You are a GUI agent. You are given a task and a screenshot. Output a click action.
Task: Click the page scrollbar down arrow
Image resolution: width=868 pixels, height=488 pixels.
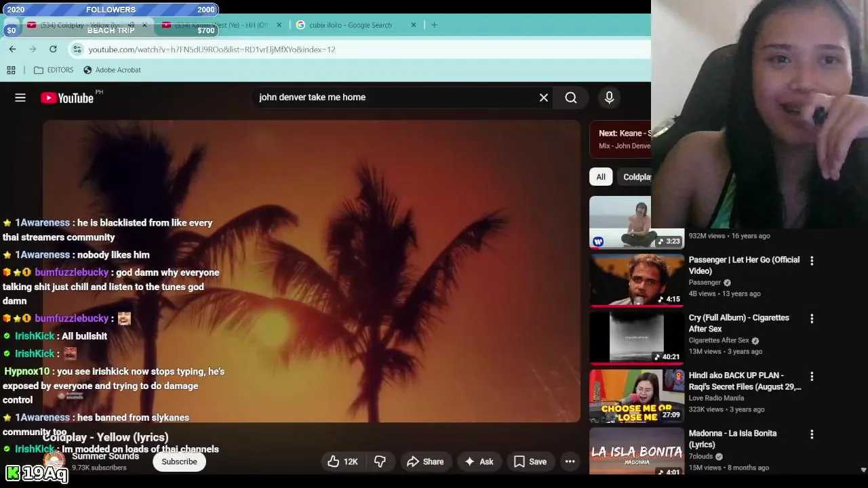tap(863, 470)
